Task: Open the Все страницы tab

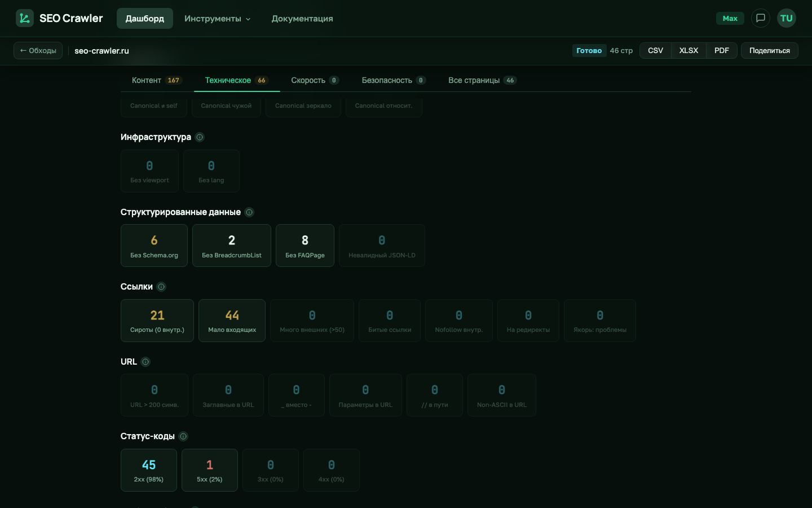Action: pos(482,80)
